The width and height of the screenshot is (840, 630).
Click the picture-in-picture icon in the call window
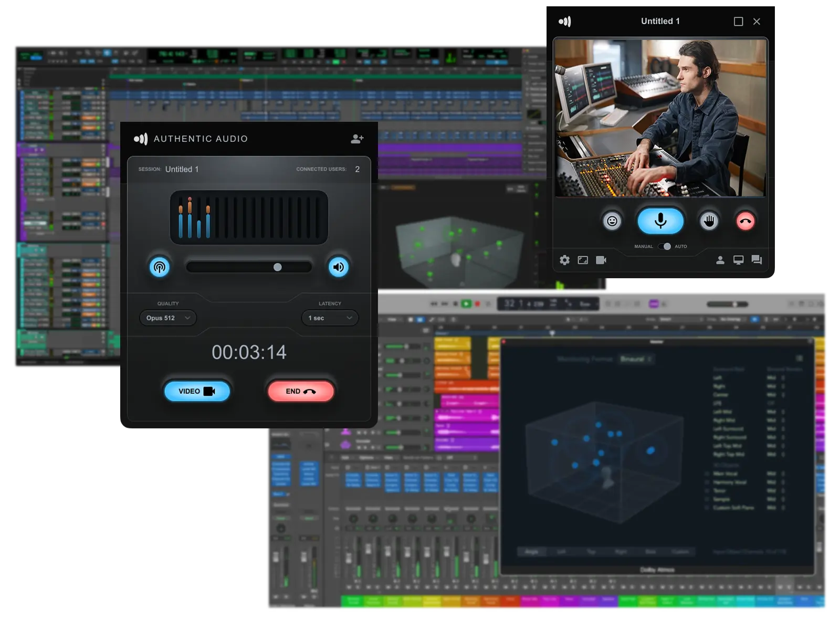tap(583, 259)
